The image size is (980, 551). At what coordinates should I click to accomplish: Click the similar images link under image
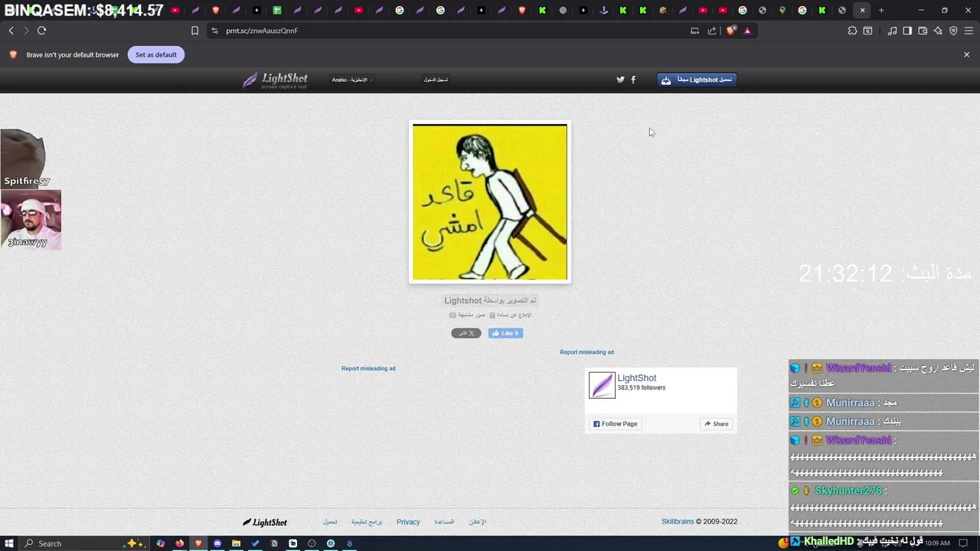point(467,315)
